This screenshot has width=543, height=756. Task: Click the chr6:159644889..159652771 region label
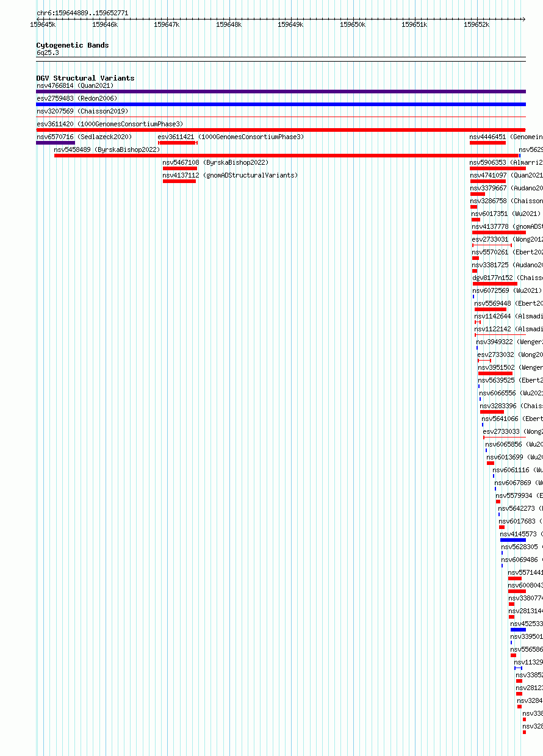[x=82, y=12]
